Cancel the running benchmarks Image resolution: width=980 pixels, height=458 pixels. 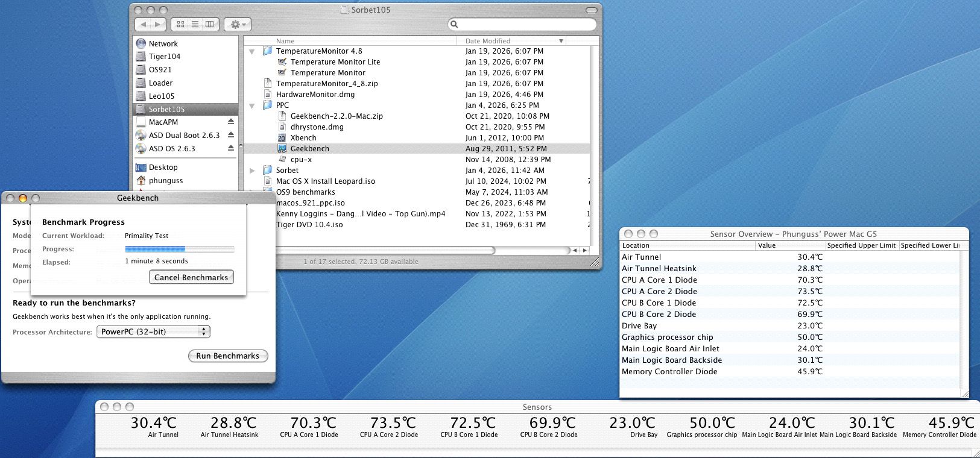(191, 277)
